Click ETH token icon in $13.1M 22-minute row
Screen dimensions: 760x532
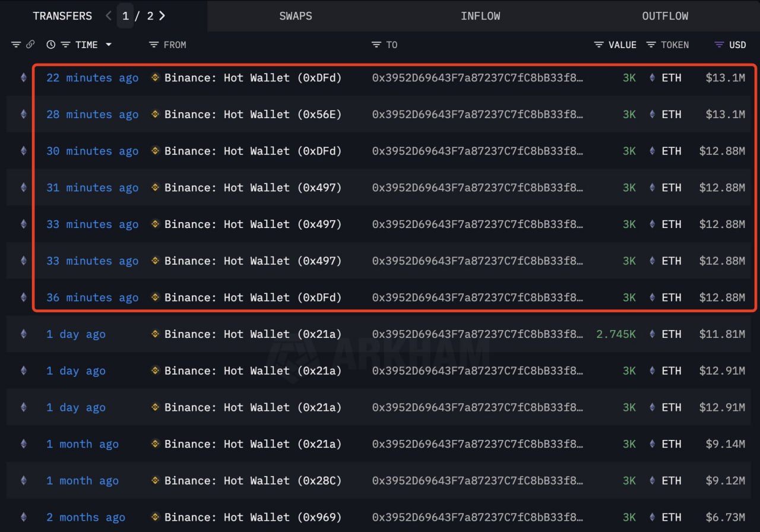pos(652,77)
